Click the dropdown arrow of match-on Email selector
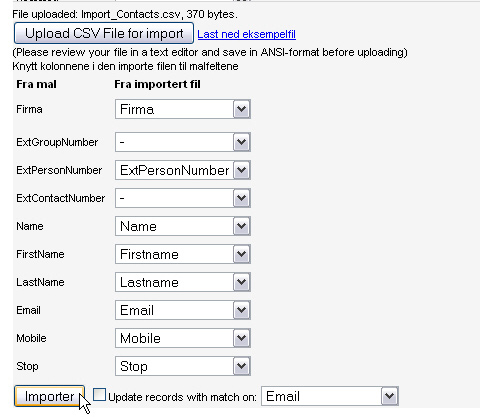This screenshot has width=480, height=419. point(389,396)
